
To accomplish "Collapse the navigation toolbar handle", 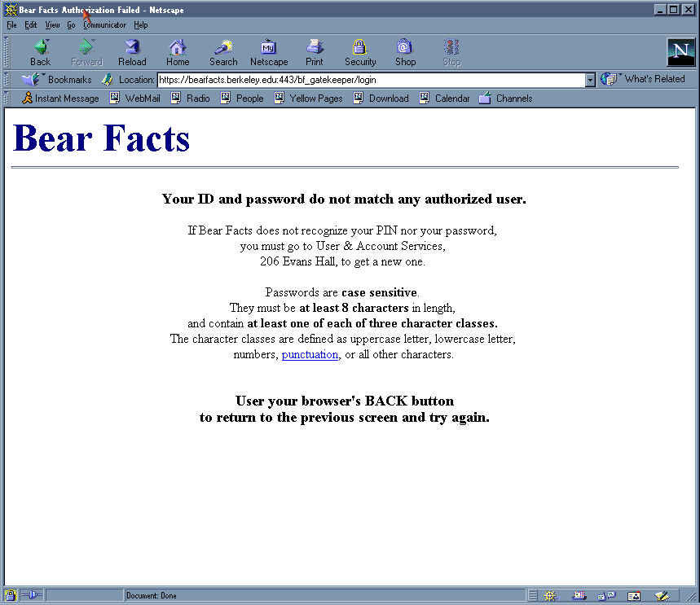I will coord(7,52).
